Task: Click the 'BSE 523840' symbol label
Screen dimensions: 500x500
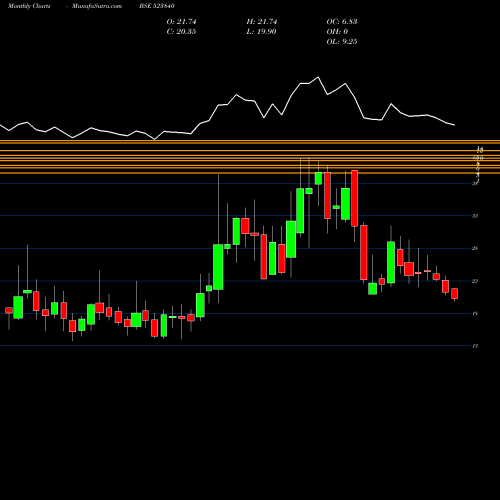Action: pos(157,6)
